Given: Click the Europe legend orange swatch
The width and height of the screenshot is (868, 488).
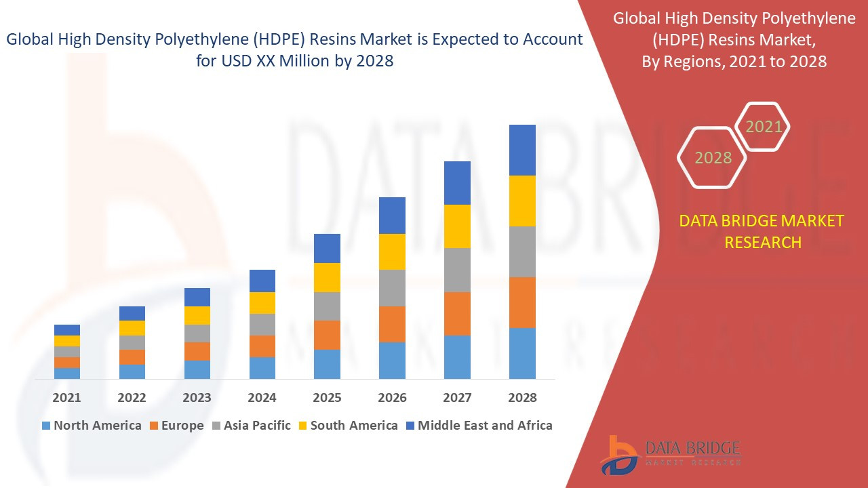Looking at the screenshot, I should pyautogui.click(x=154, y=426).
